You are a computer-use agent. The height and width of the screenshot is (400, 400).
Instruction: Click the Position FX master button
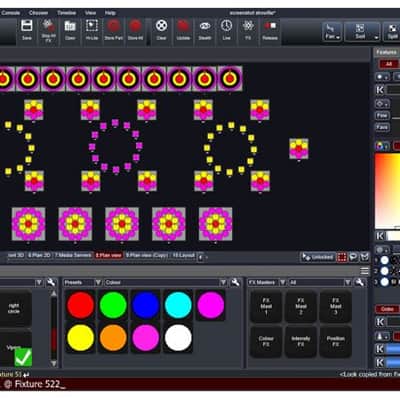pos(335,342)
